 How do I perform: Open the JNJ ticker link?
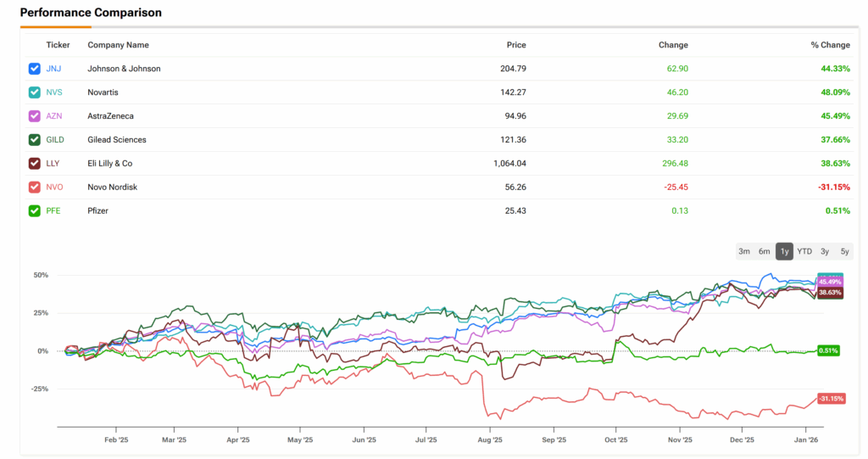coord(53,69)
